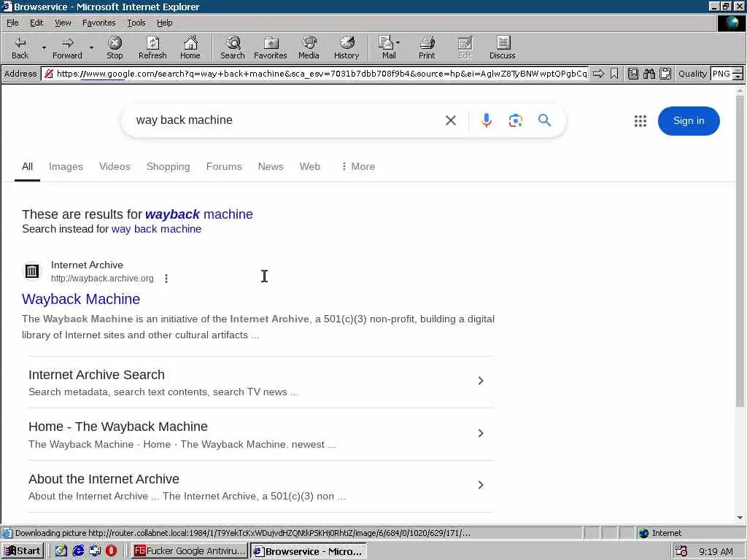Expand the Internet Archive Search sitelink chevron

[481, 381]
